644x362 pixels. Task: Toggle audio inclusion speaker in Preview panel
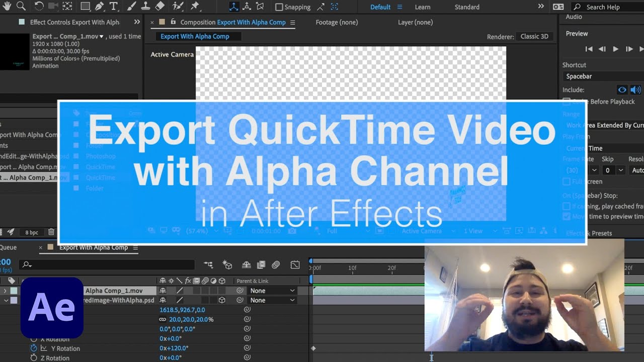pos(635,90)
